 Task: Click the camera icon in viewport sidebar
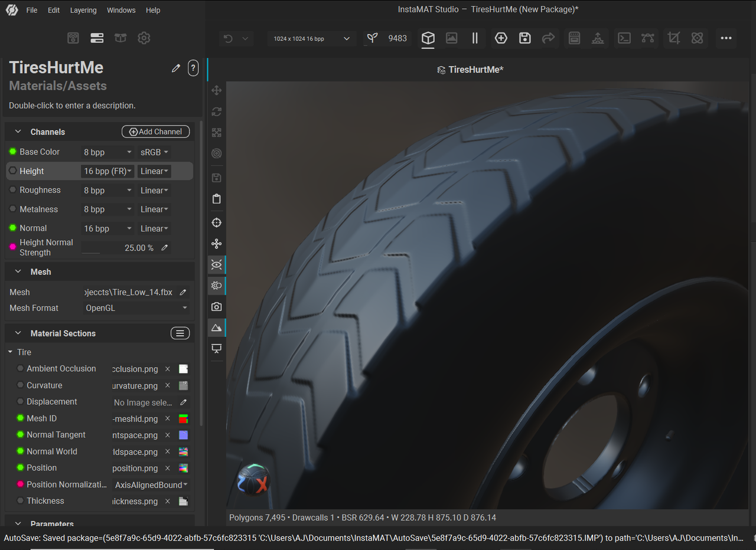click(x=216, y=307)
